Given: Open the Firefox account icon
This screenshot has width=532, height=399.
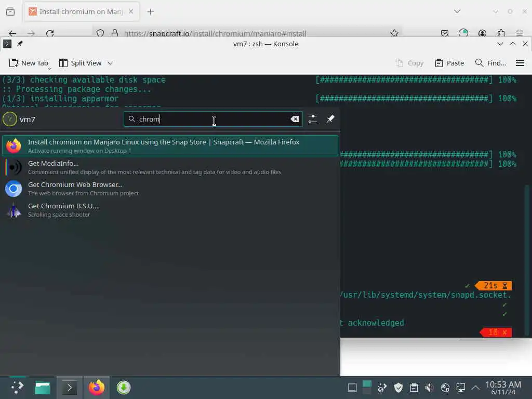Looking at the screenshot, I should (482, 33).
